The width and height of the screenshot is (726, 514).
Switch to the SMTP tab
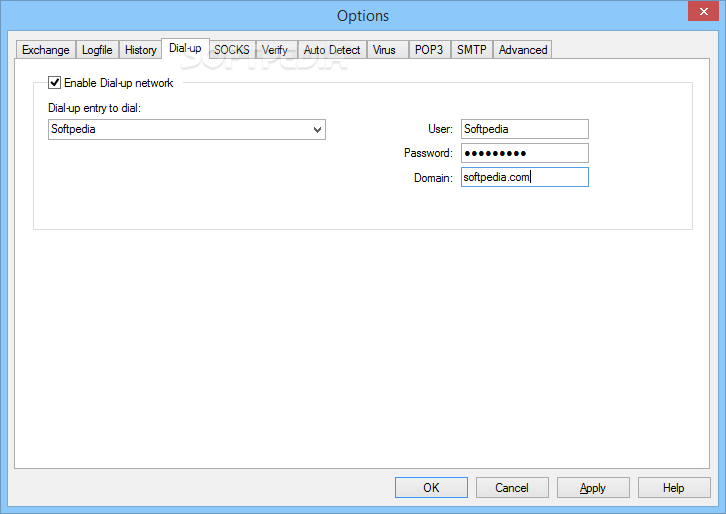coord(472,50)
